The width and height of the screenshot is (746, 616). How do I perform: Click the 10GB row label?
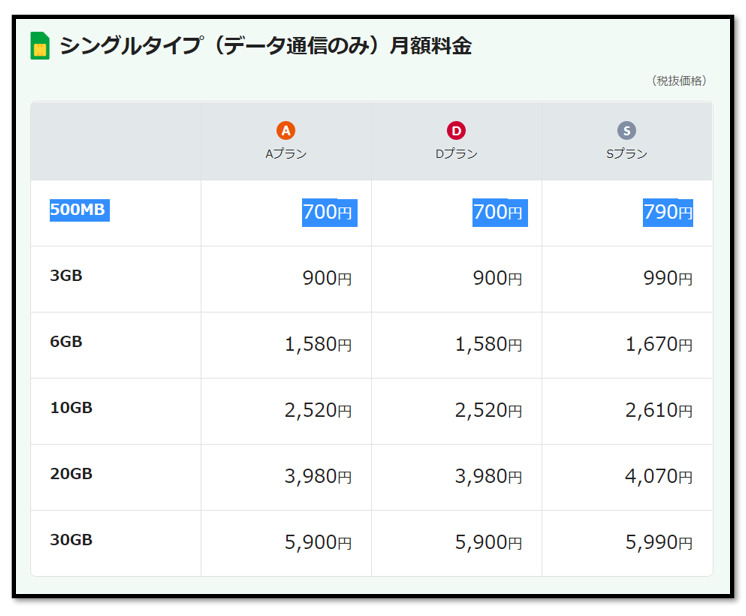70,408
